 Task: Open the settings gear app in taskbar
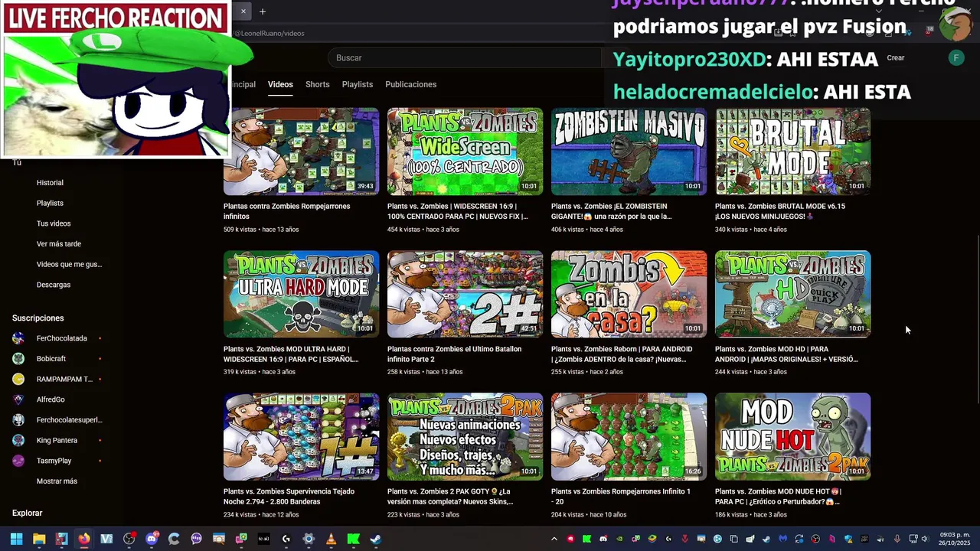309,539
